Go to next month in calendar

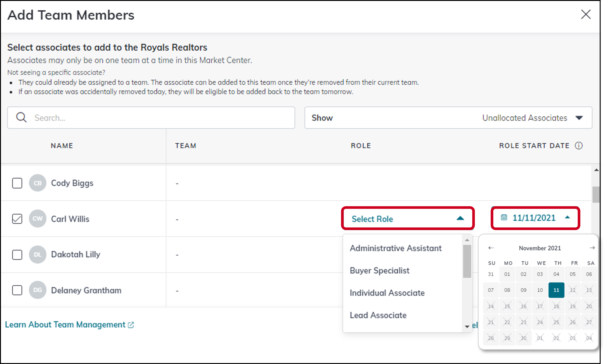click(x=592, y=248)
